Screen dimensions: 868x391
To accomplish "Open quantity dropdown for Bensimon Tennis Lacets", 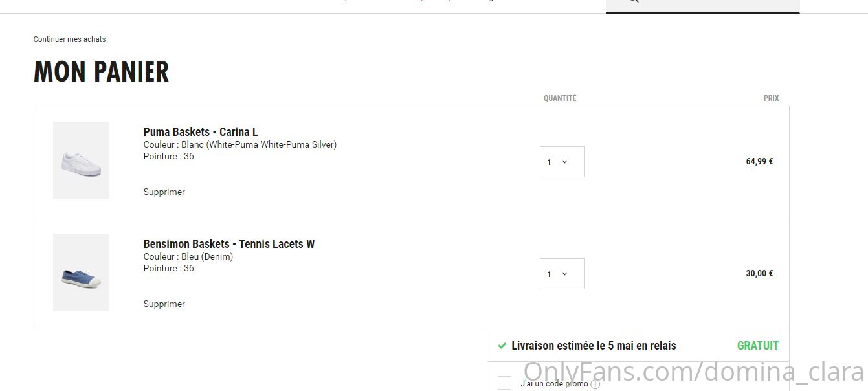I will pyautogui.click(x=562, y=274).
